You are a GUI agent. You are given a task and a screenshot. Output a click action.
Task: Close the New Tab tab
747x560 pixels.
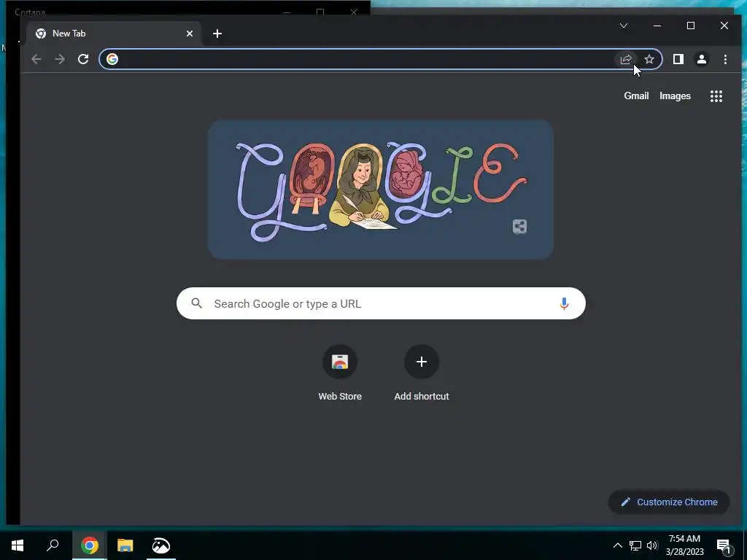[190, 34]
